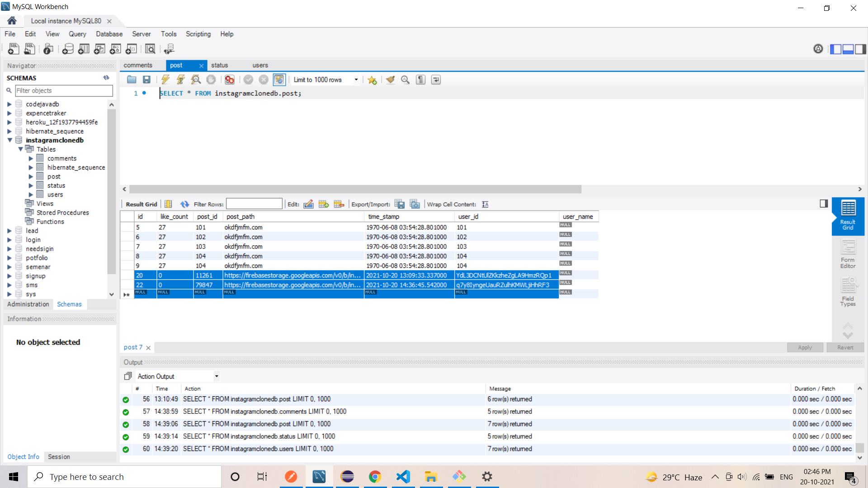Viewport: 868px width, 488px height.
Task: Toggle the auto-commit mode button
Action: coord(279,80)
